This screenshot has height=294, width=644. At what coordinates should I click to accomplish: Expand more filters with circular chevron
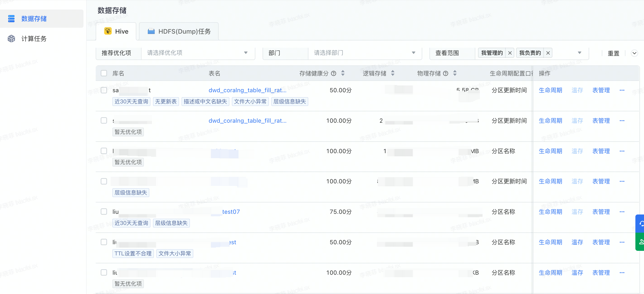[634, 53]
